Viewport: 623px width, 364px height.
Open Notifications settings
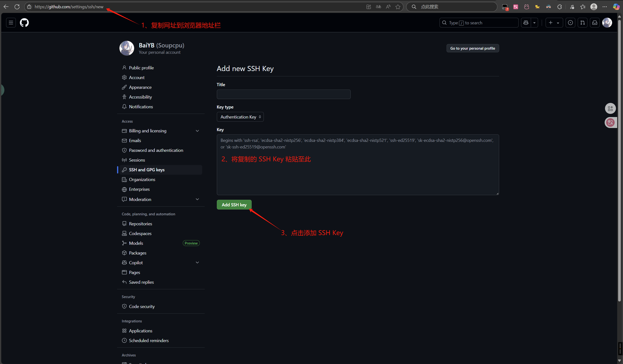coord(161,107)
